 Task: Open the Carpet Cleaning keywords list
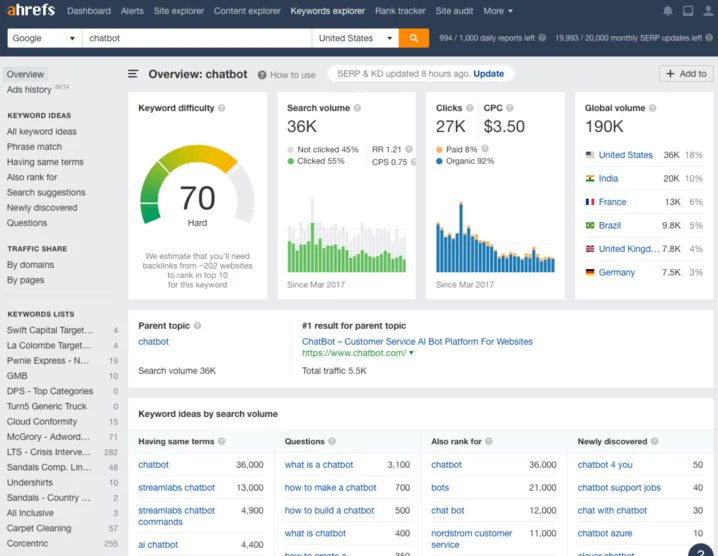[x=39, y=528]
